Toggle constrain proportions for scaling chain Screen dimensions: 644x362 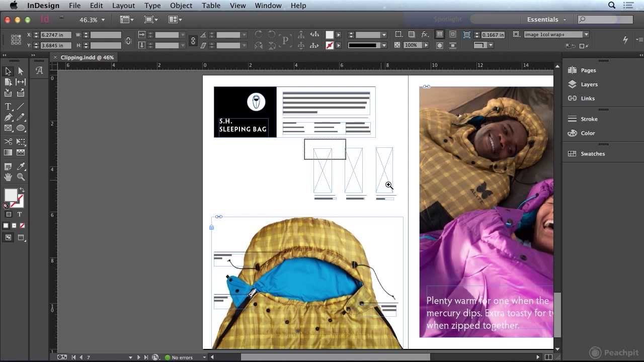193,40
